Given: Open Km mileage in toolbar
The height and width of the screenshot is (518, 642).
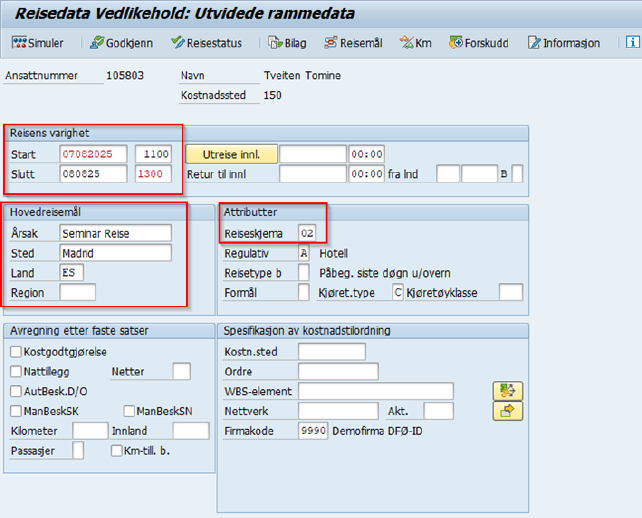Looking at the screenshot, I should pos(415,43).
